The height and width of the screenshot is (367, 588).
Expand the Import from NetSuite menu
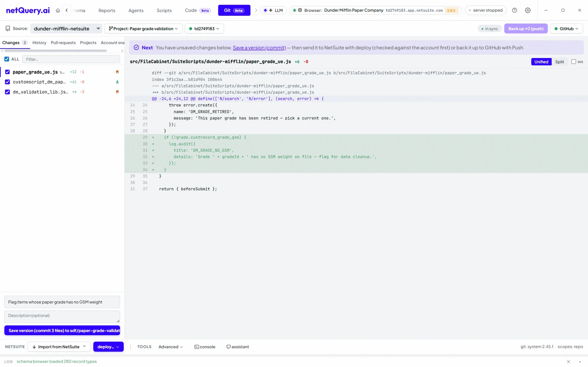click(x=59, y=347)
